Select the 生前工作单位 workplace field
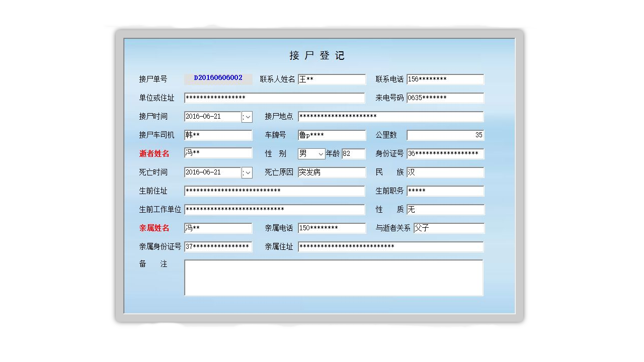 (x=274, y=210)
